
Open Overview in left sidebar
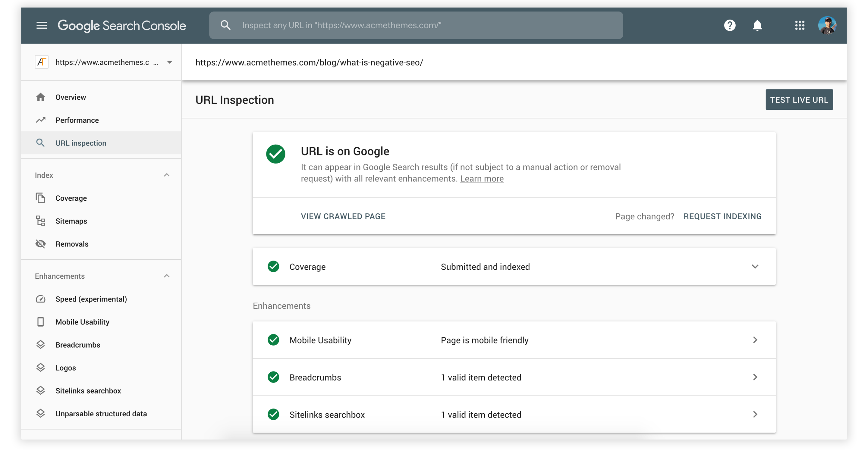(71, 97)
